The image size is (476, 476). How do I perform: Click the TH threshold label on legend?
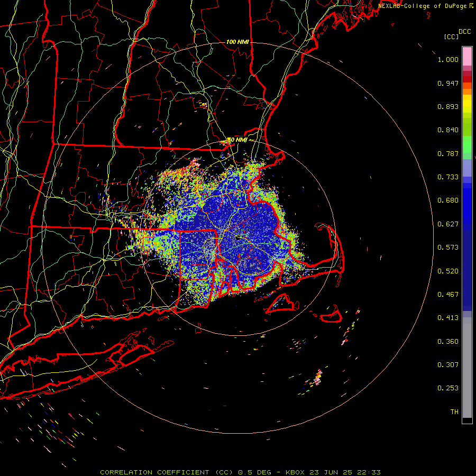454,412
